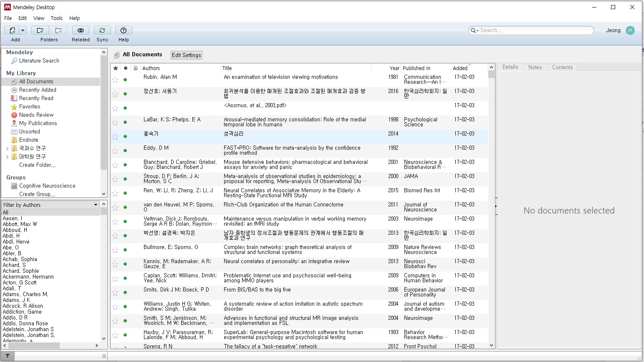Sort by the document attachment column header
644x362 pixels.
pyautogui.click(x=136, y=68)
